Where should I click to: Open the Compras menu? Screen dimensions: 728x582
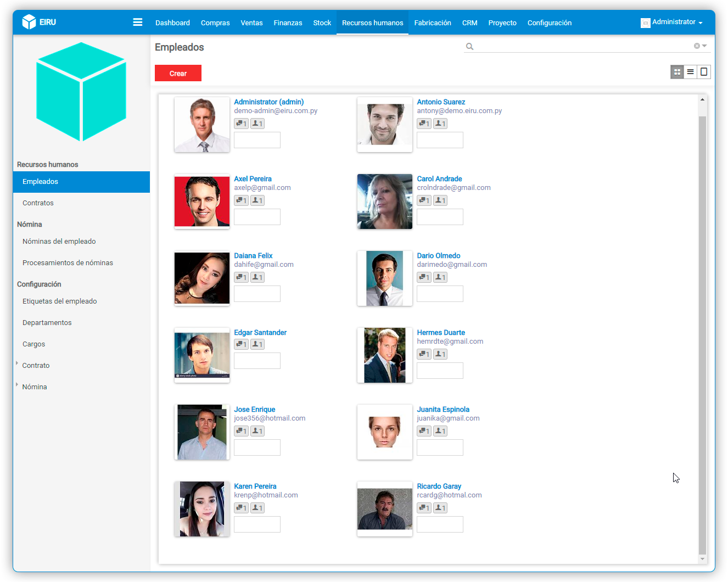(x=215, y=23)
